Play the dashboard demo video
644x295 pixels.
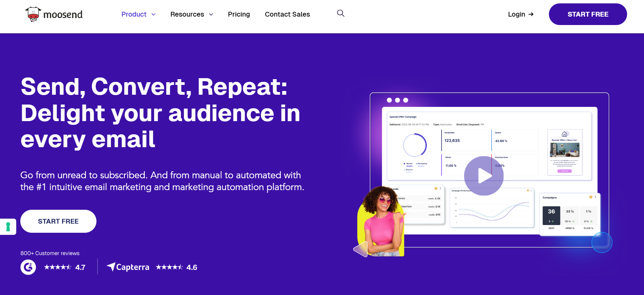point(484,176)
